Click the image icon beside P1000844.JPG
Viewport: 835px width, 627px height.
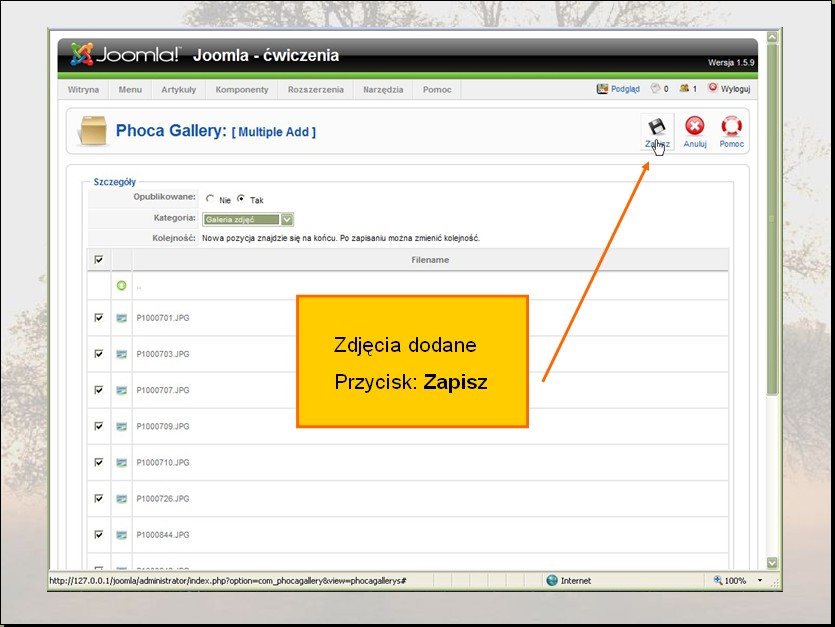click(122, 535)
